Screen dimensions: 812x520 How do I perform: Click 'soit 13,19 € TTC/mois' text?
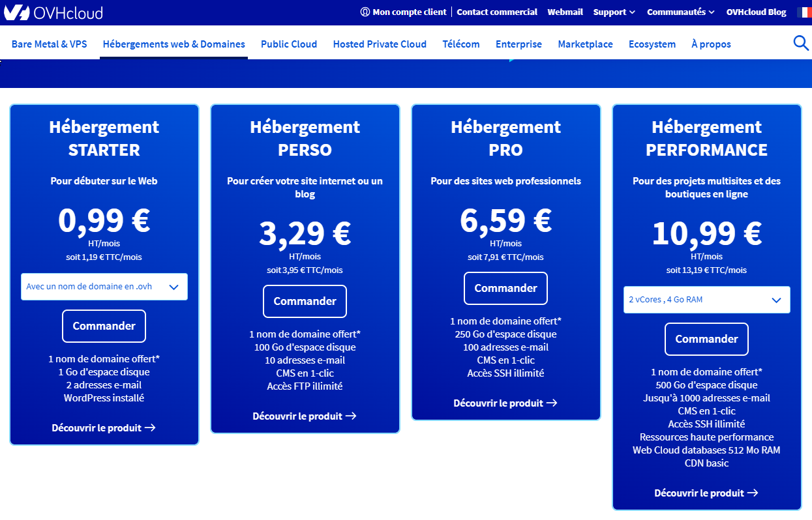(706, 270)
